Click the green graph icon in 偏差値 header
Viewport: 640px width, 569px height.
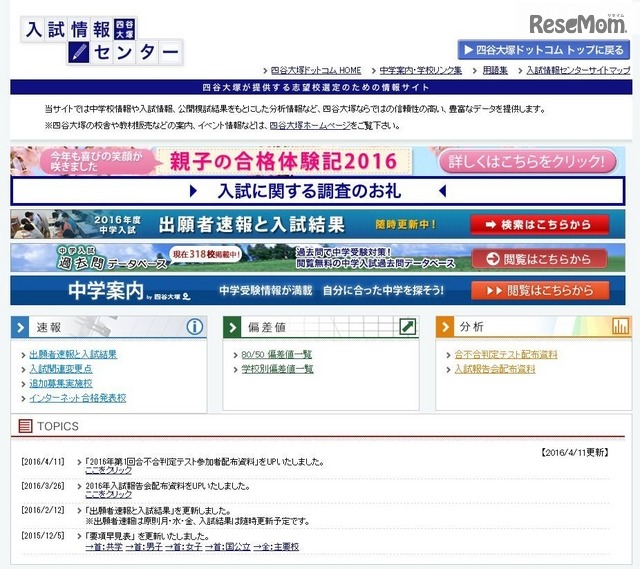tap(407, 327)
